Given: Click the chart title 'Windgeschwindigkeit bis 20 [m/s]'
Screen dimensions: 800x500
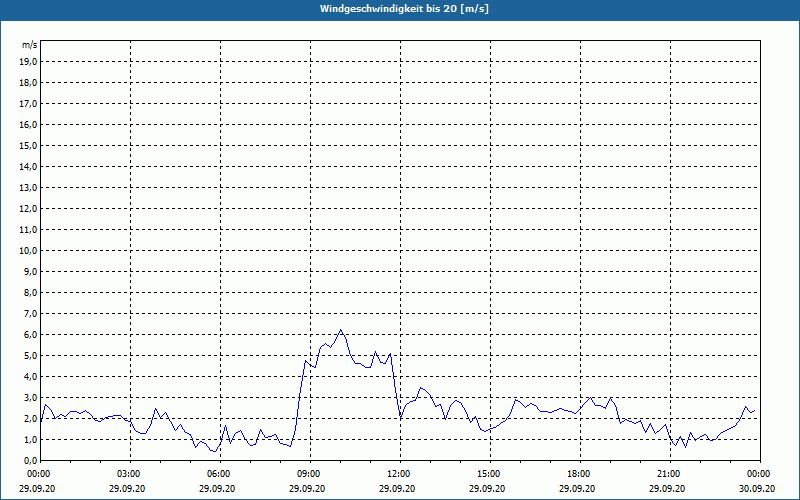Looking at the screenshot, I should (x=404, y=9).
